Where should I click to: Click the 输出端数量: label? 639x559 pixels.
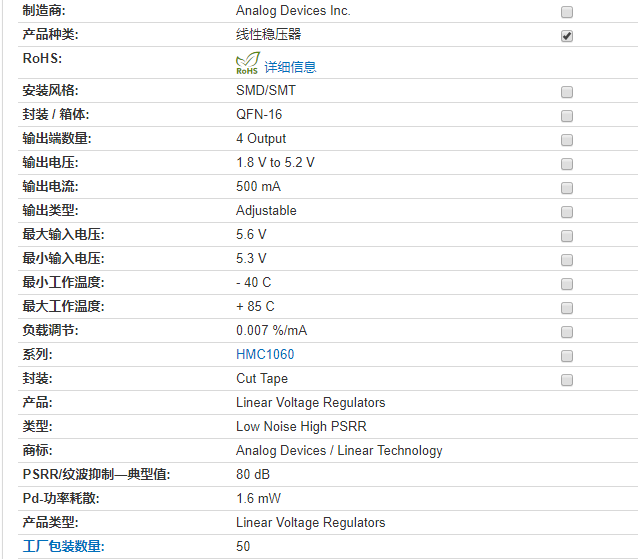[x=57, y=139]
